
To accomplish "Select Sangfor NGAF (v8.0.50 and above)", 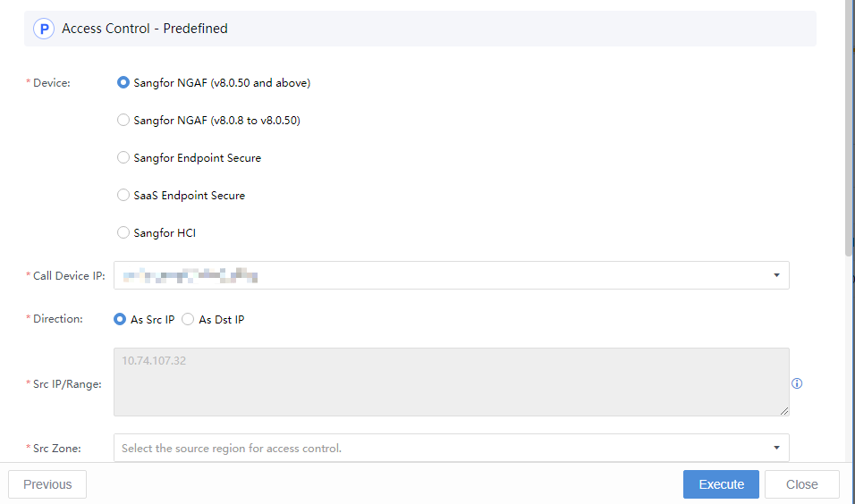I will click(x=124, y=83).
